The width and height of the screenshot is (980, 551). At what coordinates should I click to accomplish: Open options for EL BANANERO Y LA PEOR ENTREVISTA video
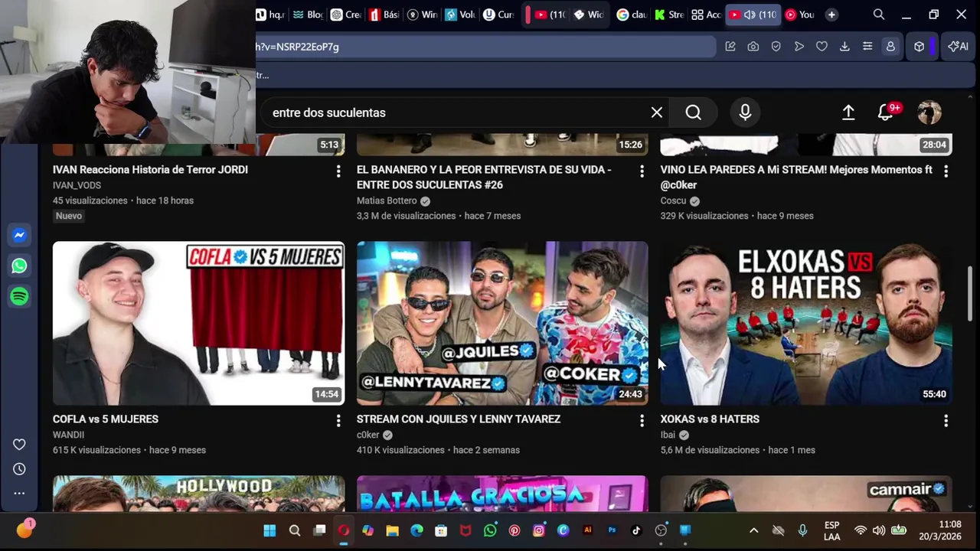[642, 171]
